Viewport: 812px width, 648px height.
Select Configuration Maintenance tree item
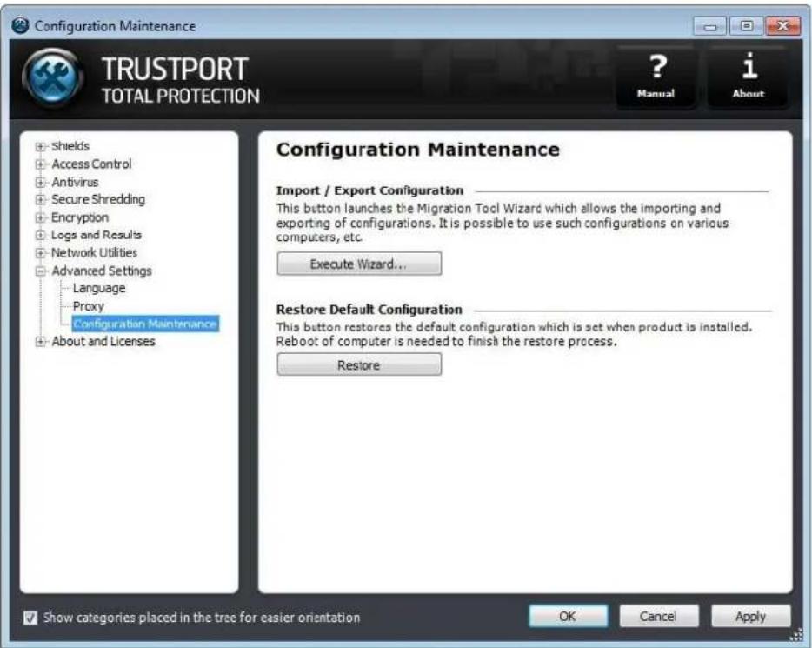[x=145, y=324]
